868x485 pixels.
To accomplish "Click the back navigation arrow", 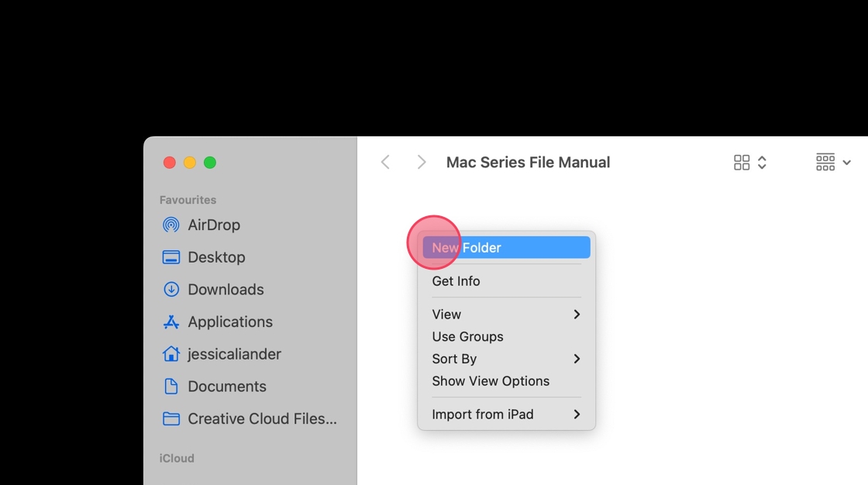I will (x=385, y=162).
